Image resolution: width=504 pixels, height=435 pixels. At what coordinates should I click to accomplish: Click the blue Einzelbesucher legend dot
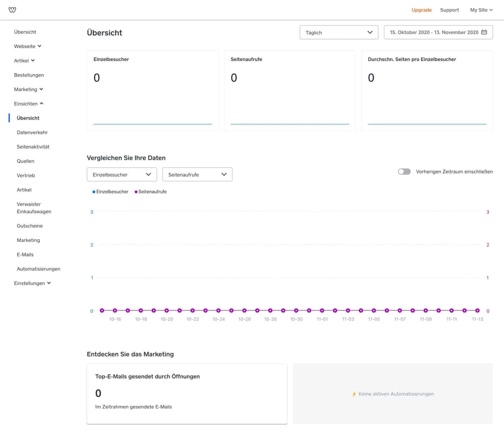pos(93,191)
